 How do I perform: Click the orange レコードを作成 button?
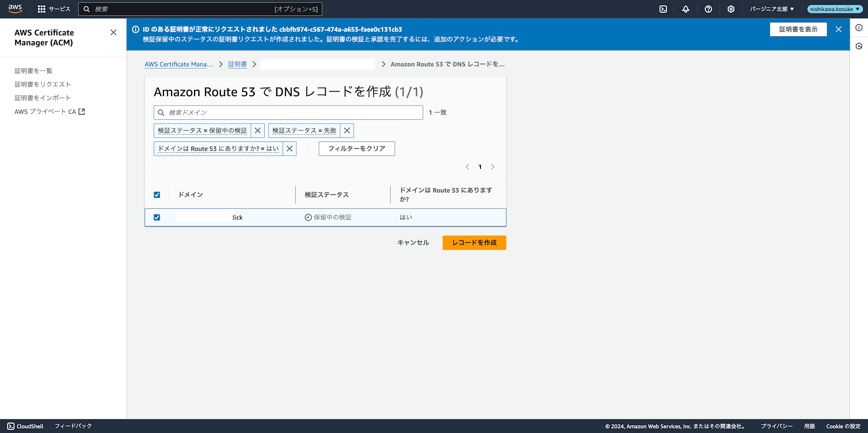[x=474, y=243]
